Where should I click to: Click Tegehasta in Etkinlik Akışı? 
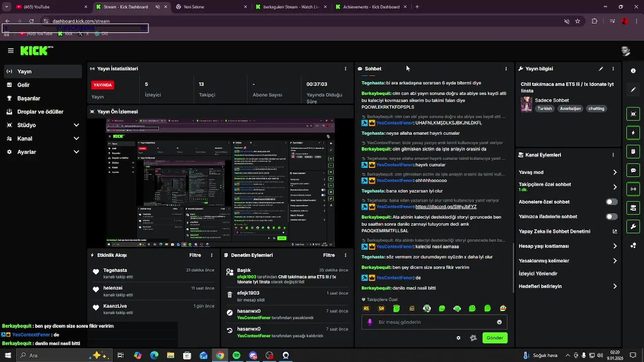coord(115,270)
